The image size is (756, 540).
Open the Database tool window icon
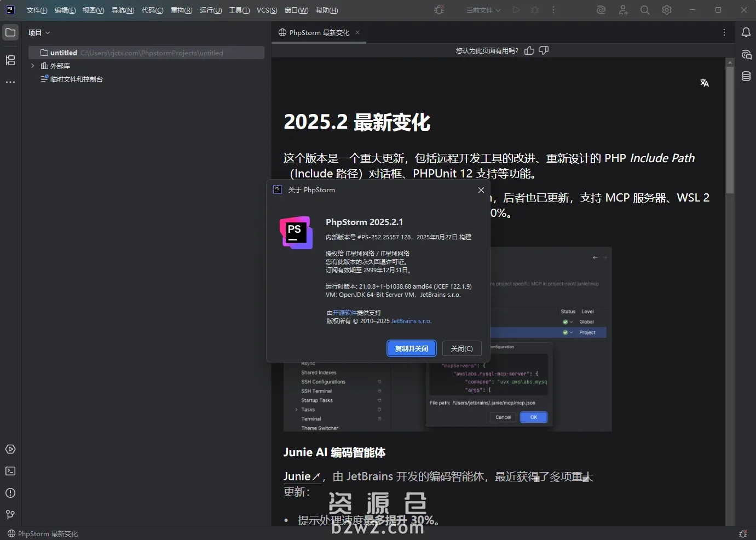(x=746, y=76)
